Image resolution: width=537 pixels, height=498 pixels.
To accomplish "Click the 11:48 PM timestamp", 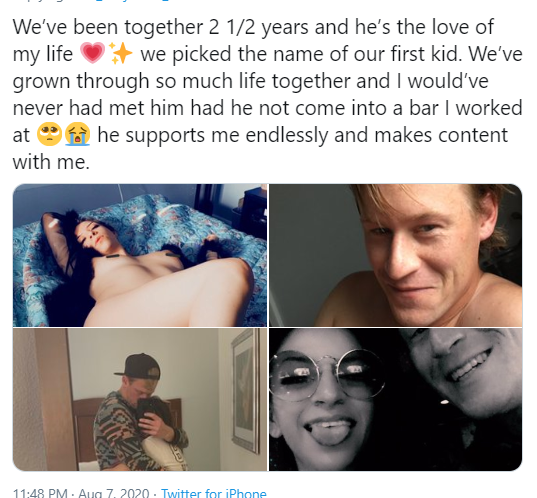I will [40, 493].
